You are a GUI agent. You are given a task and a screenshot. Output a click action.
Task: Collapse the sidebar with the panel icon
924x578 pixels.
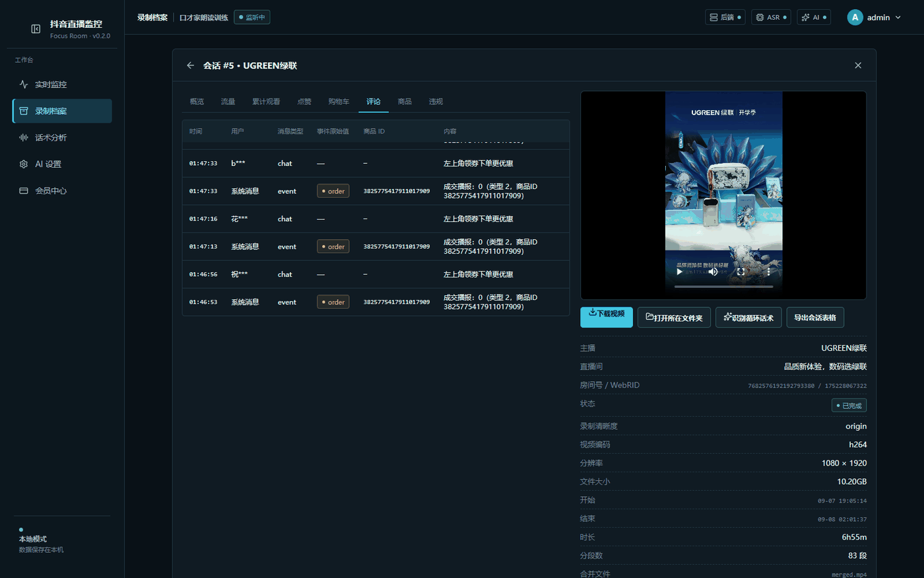(36, 29)
